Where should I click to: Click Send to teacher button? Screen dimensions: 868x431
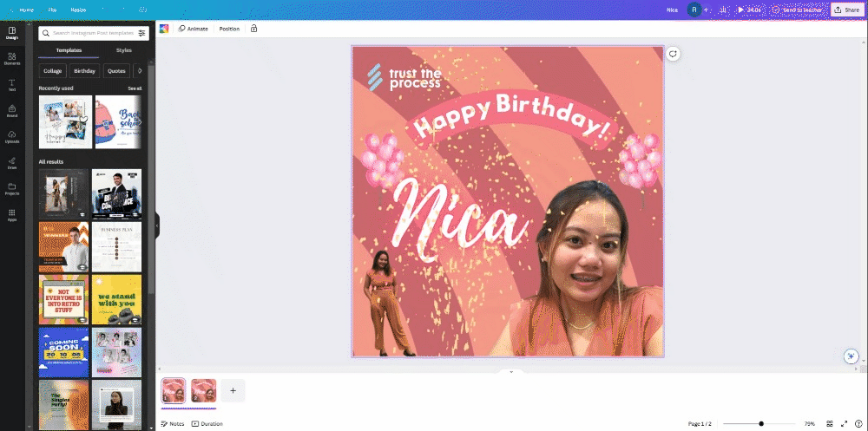coord(799,10)
